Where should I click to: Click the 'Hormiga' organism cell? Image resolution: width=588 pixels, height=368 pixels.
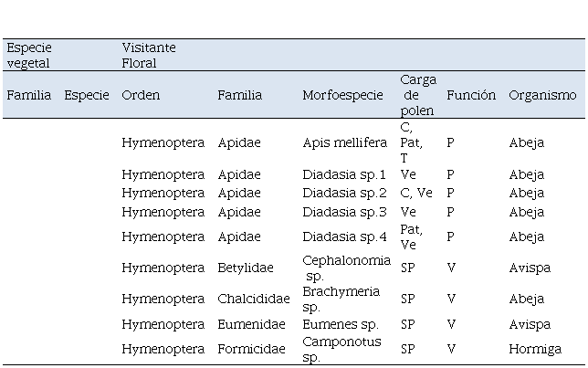click(535, 349)
